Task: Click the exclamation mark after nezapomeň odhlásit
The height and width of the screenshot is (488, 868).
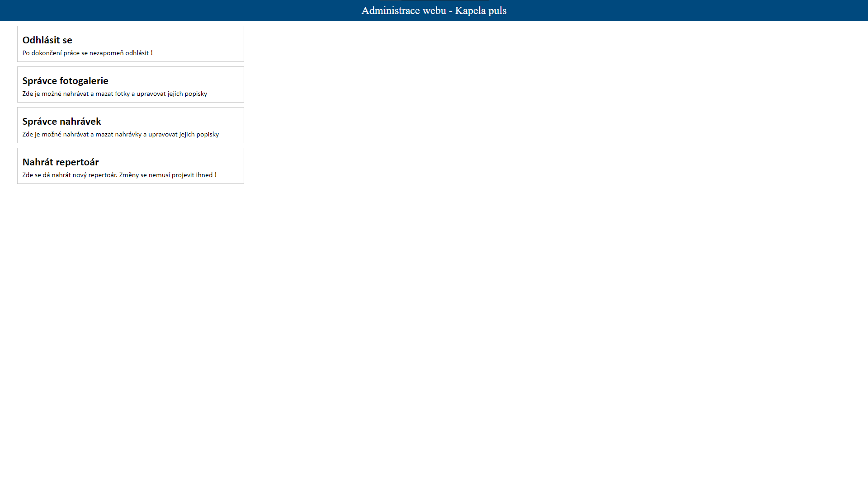Action: [x=152, y=53]
